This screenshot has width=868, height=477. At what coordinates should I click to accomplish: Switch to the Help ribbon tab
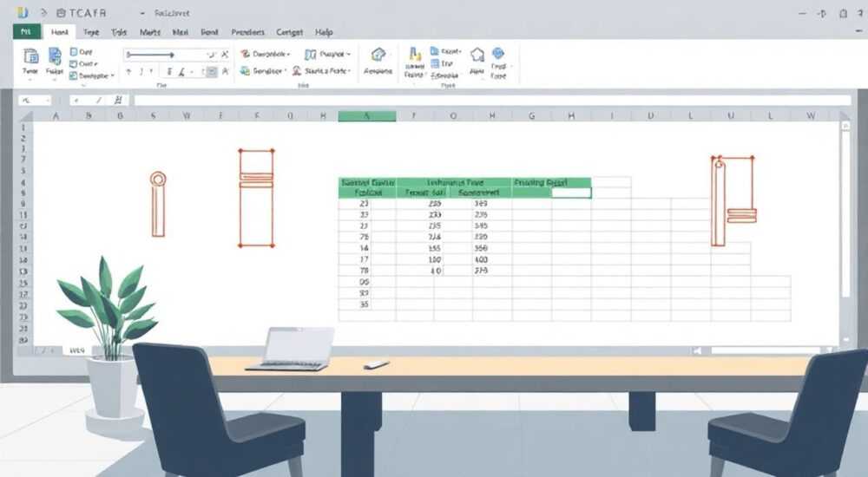(x=324, y=32)
